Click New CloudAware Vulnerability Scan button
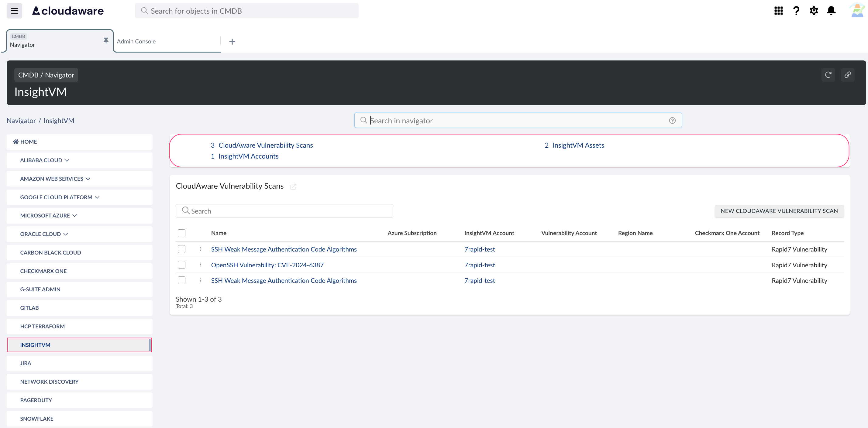Viewport: 868px width, 428px height. 779,211
